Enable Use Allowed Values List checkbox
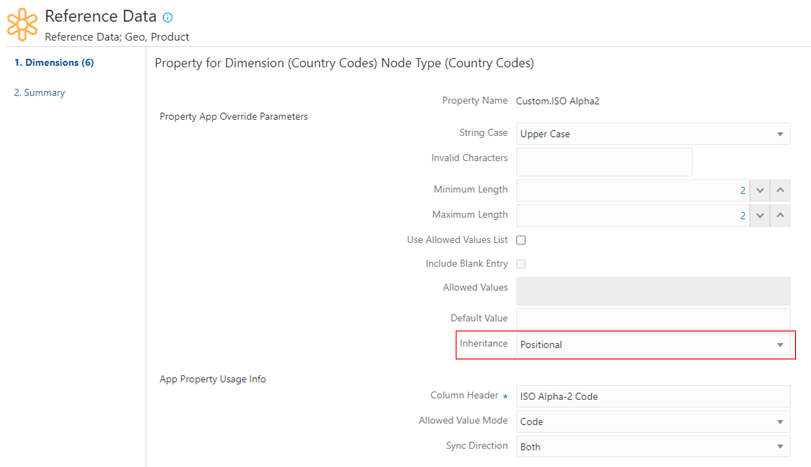 521,240
